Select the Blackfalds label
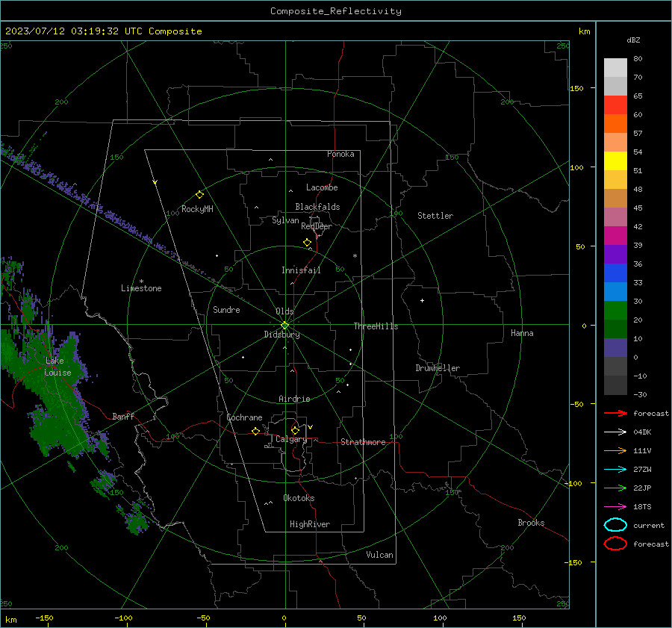Image resolution: width=672 pixels, height=628 pixels. point(317,207)
